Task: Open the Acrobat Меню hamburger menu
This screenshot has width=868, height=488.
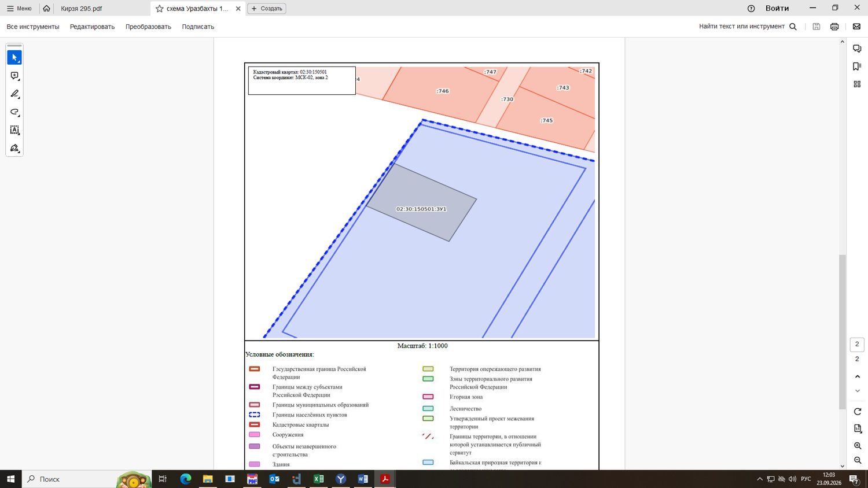Action: (x=19, y=9)
